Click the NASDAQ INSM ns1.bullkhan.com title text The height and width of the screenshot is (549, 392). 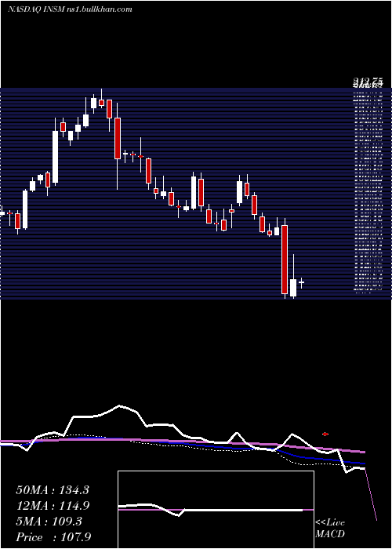70,9
